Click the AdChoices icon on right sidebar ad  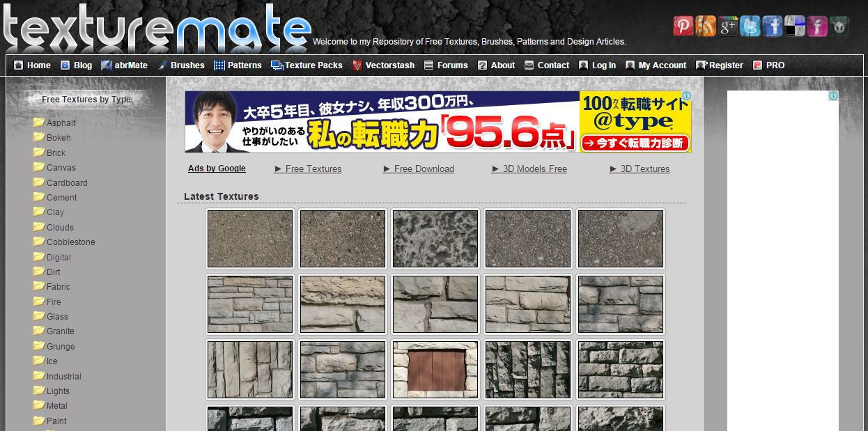[833, 95]
